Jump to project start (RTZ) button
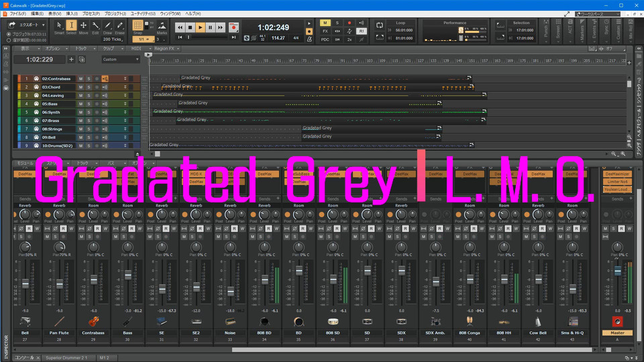The image size is (644, 362). (x=180, y=38)
